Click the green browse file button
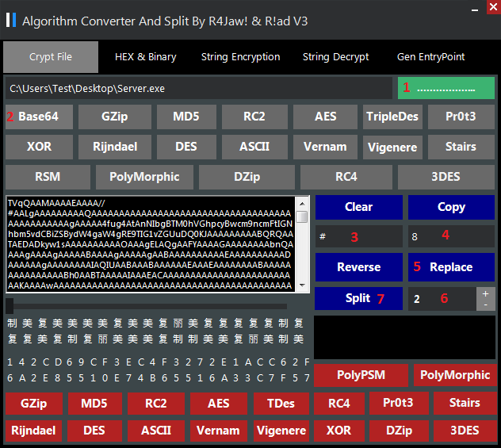 [446, 88]
